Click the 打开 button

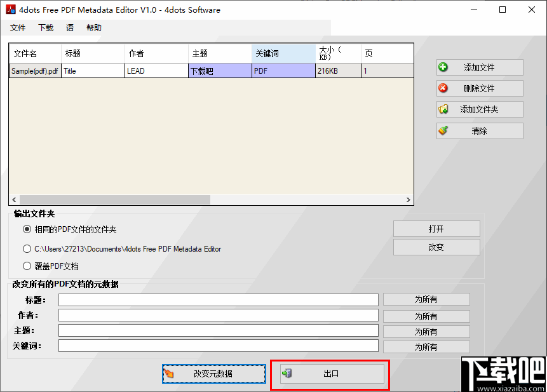click(x=436, y=229)
